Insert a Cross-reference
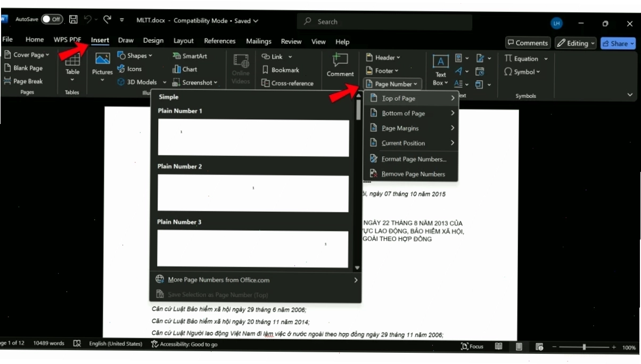641x364 pixels. (x=287, y=83)
